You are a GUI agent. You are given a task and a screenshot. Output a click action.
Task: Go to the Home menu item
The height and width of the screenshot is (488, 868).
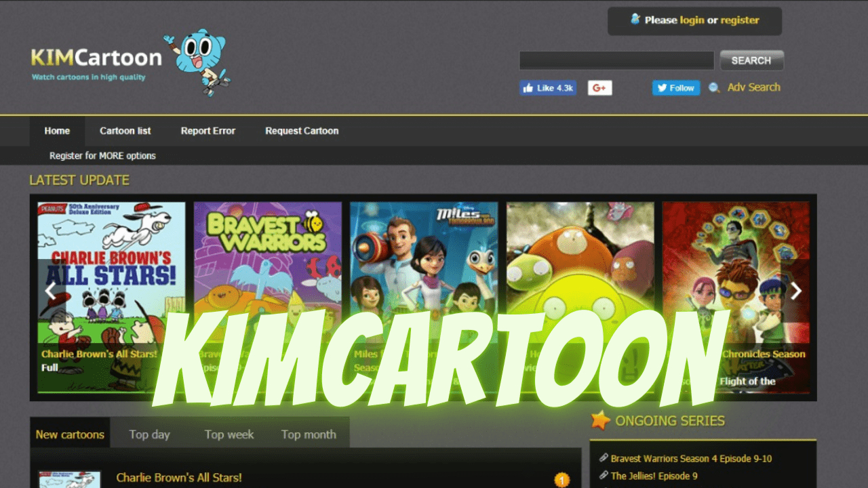point(57,131)
